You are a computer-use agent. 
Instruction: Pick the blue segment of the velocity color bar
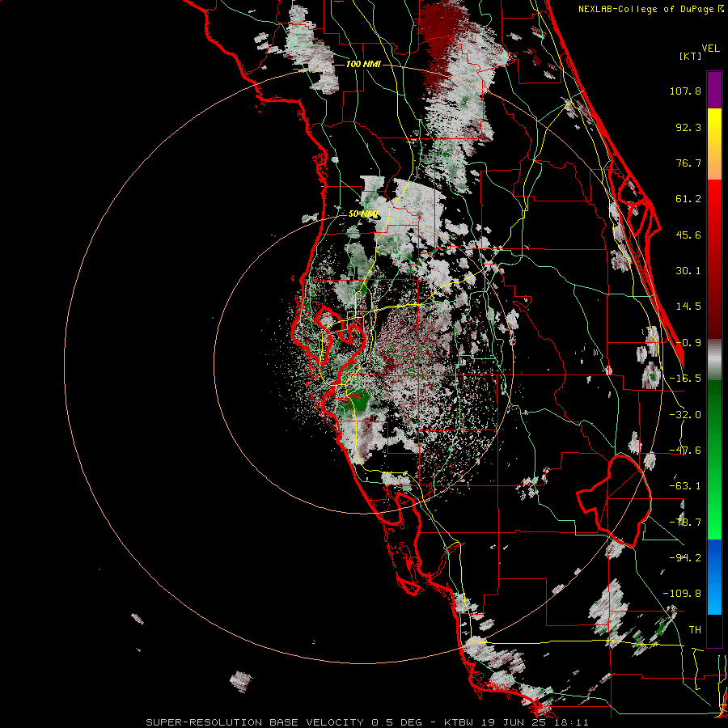pos(714,577)
